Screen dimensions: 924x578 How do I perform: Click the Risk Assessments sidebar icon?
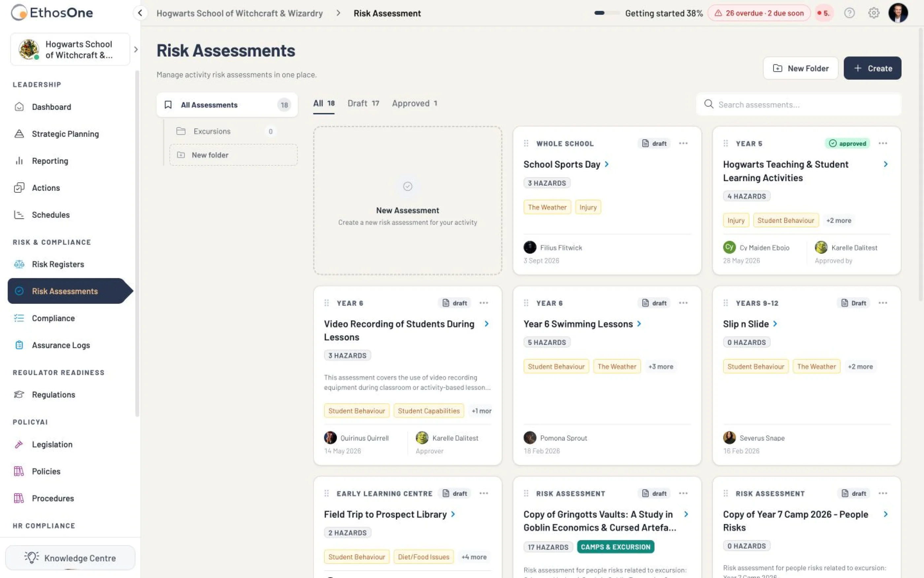(19, 291)
